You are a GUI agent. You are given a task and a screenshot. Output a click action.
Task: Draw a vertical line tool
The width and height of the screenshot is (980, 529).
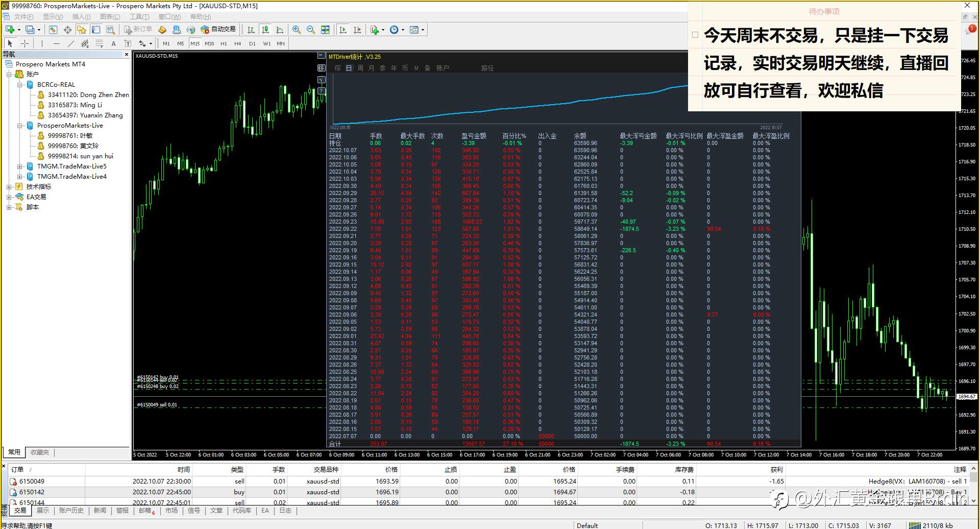42,43
